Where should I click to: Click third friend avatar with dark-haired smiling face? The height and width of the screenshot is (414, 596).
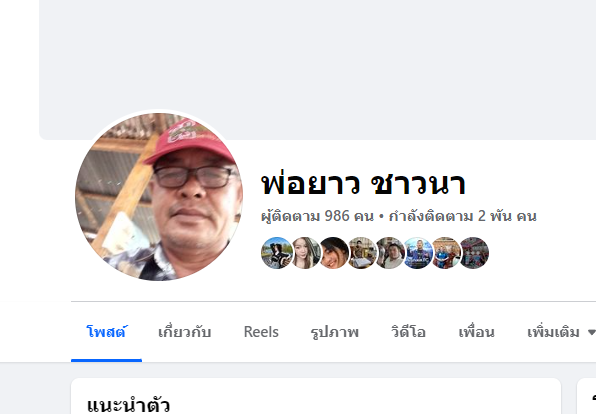[x=333, y=253]
